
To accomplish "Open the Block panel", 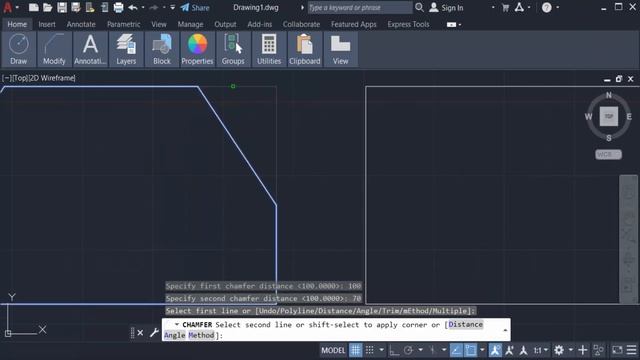I will pyautogui.click(x=162, y=49).
